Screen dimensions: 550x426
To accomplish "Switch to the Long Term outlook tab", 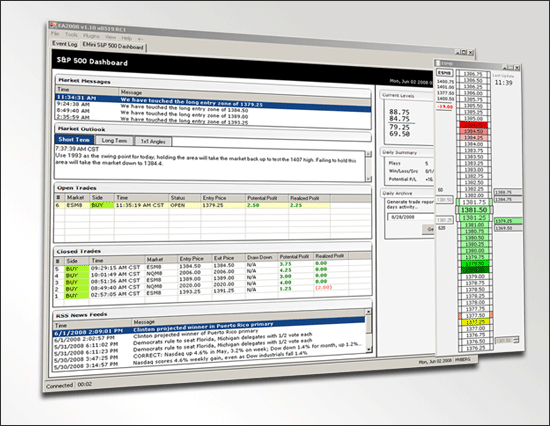I will (x=114, y=140).
